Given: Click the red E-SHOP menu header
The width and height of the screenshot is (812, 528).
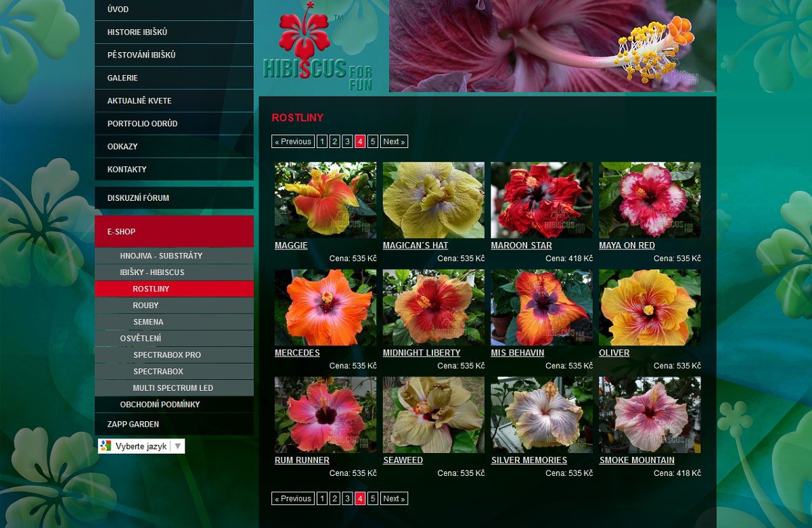Looking at the screenshot, I should 175,231.
